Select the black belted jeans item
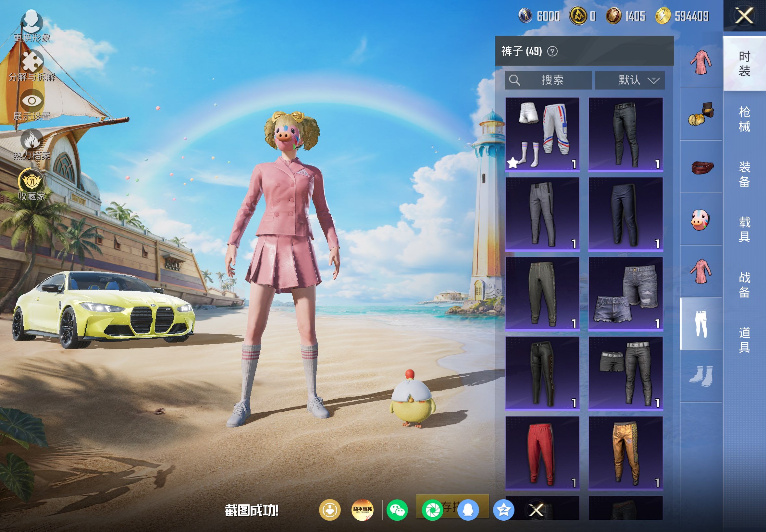The image size is (766, 532). 625,135
